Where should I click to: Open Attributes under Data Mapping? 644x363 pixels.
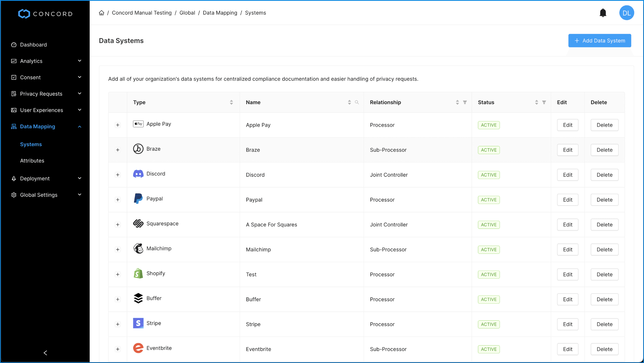pos(32,161)
